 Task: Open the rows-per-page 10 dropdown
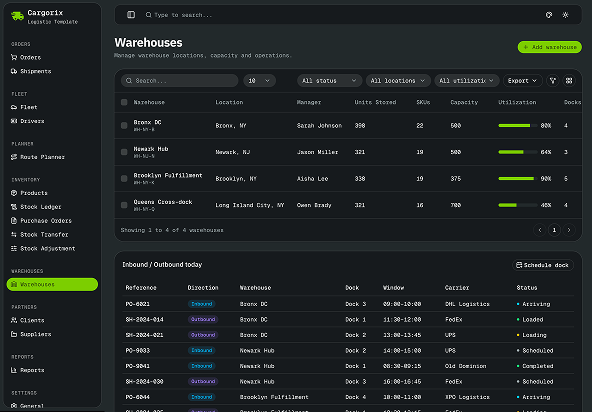tap(259, 80)
